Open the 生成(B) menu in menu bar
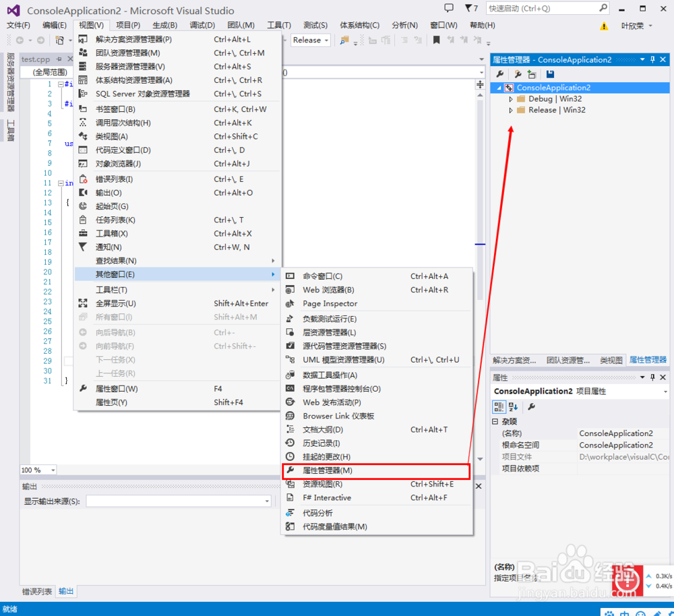Screen dimensions: 674x616 (x=164, y=26)
